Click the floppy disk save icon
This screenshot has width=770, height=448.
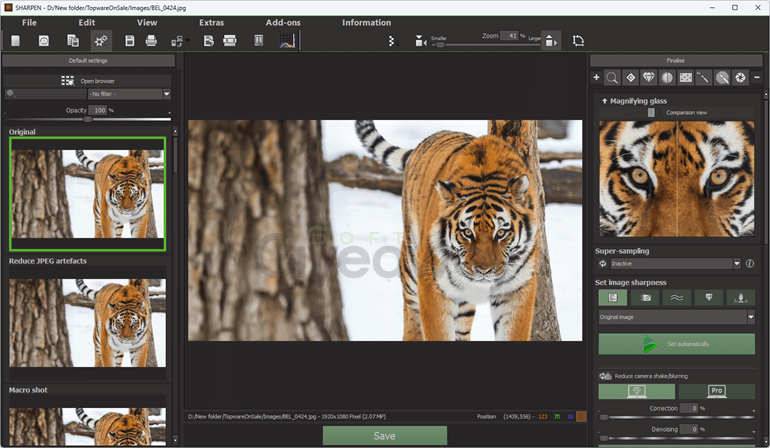pos(130,41)
